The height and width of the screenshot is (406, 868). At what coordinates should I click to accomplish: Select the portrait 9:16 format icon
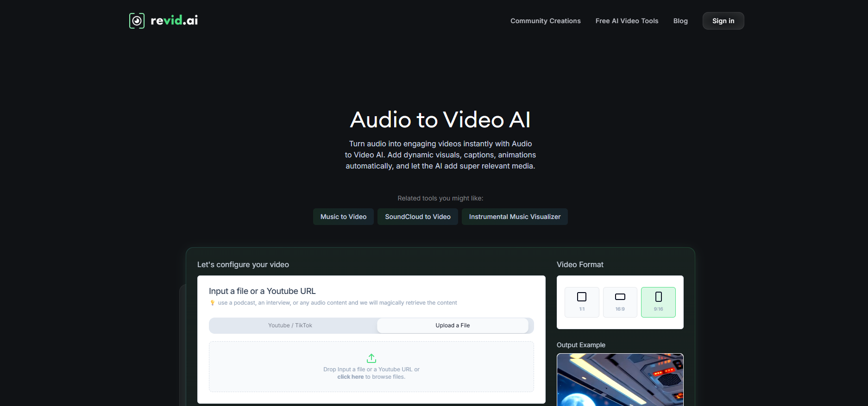(x=658, y=297)
